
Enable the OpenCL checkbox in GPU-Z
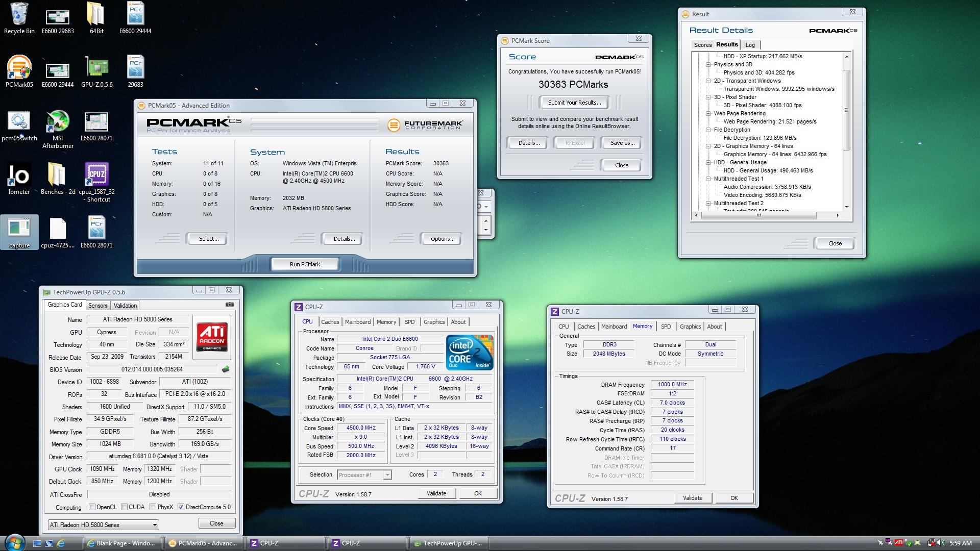(x=92, y=507)
